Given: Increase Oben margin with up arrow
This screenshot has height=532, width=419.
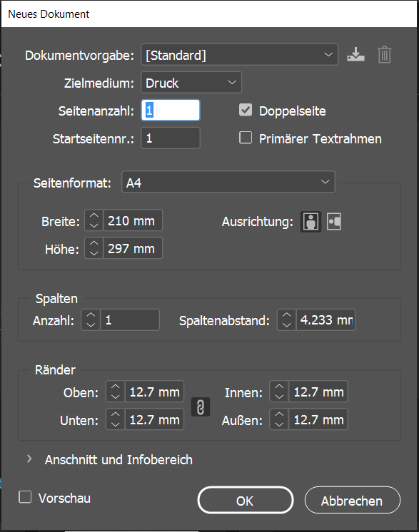Looking at the screenshot, I should click(x=116, y=387).
